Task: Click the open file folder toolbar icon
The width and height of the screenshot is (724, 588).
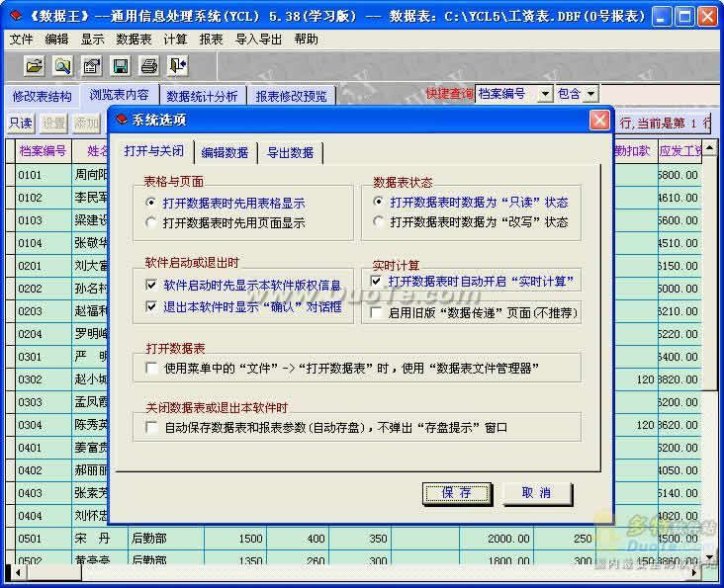Action: 35,66
